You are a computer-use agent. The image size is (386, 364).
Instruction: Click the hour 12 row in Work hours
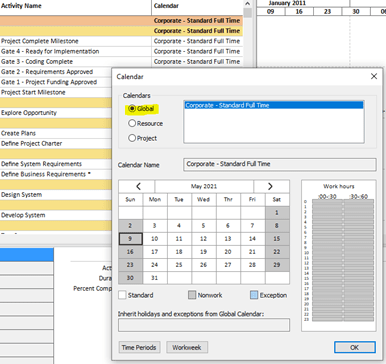pyautogui.click(x=343, y=263)
